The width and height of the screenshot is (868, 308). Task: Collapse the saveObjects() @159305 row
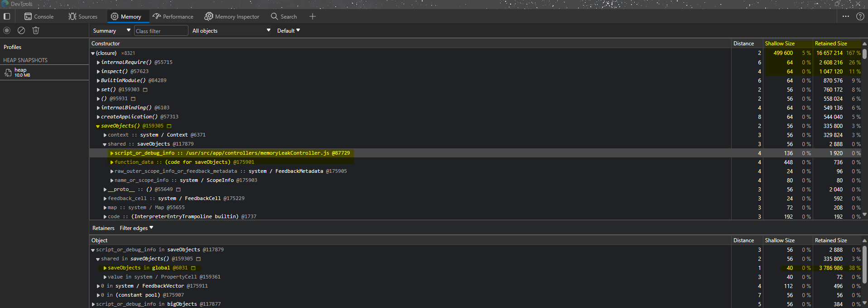98,126
